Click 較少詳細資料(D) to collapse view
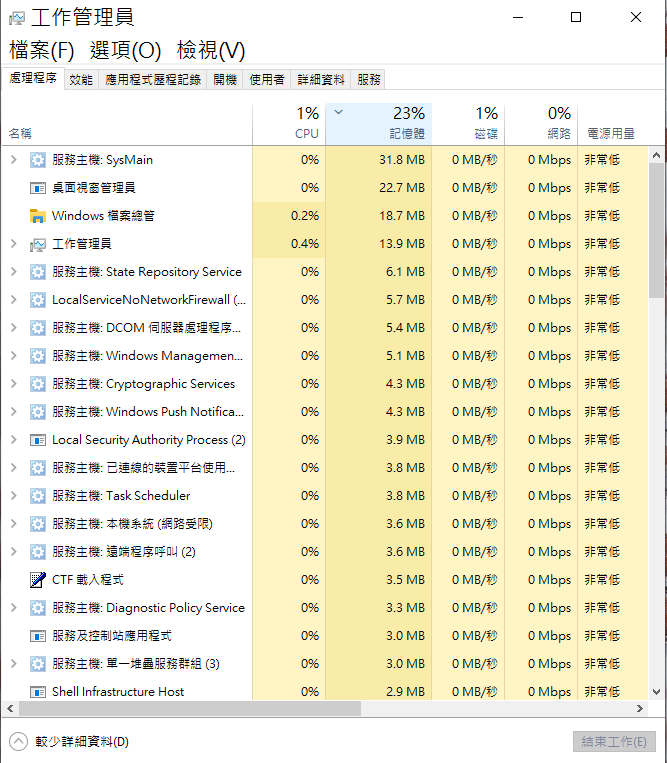The image size is (667, 763). [69, 742]
